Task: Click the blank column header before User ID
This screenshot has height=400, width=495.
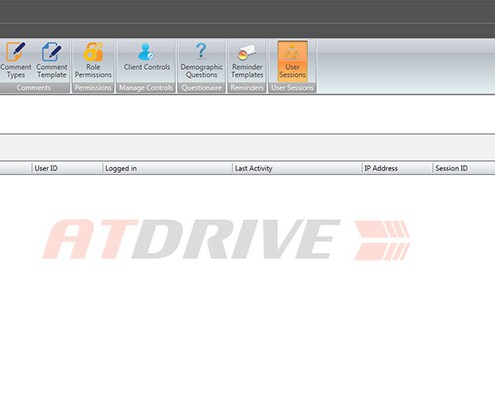Action: click(x=16, y=168)
